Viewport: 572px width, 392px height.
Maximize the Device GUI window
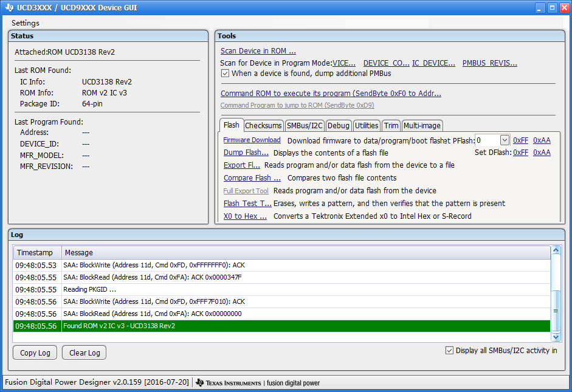pos(553,8)
